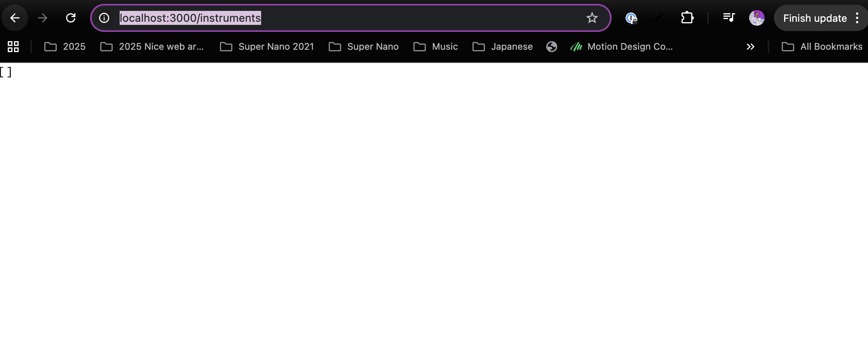Click the globe favicon bookmark
Image resolution: width=868 pixels, height=363 pixels.
coord(552,47)
